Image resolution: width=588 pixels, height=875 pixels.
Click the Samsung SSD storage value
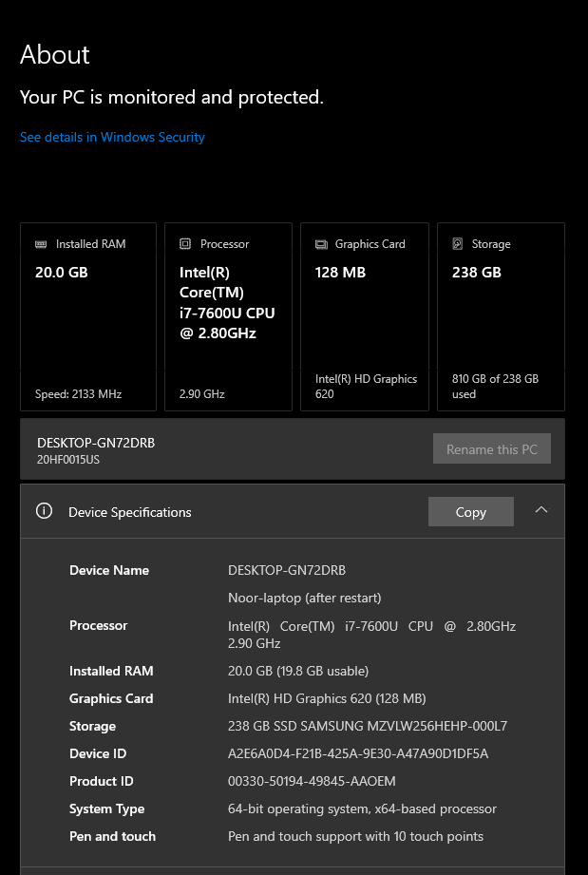[x=368, y=726]
